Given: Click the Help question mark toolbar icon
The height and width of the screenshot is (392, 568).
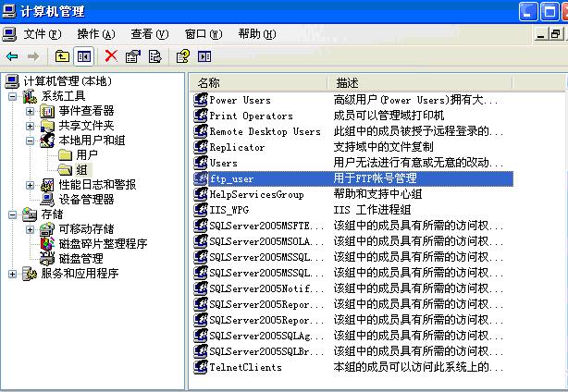Looking at the screenshot, I should point(183,55).
